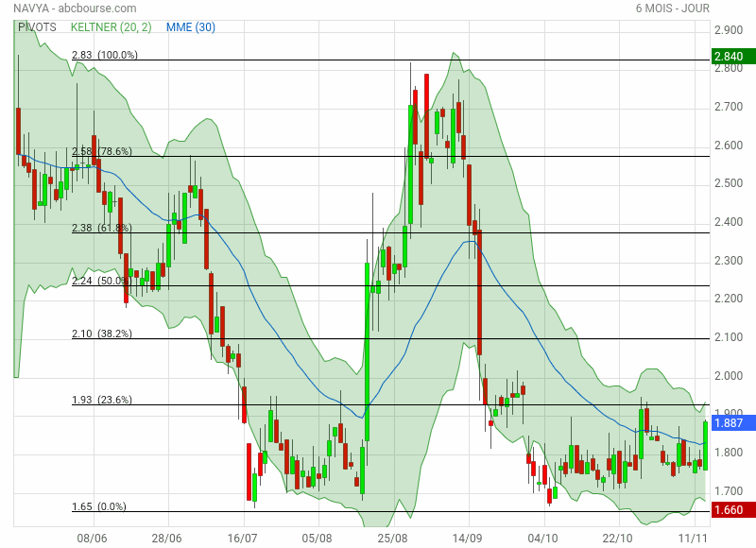
Task: Click the 6 MOIS - JOUR period label
Action: 673,9
